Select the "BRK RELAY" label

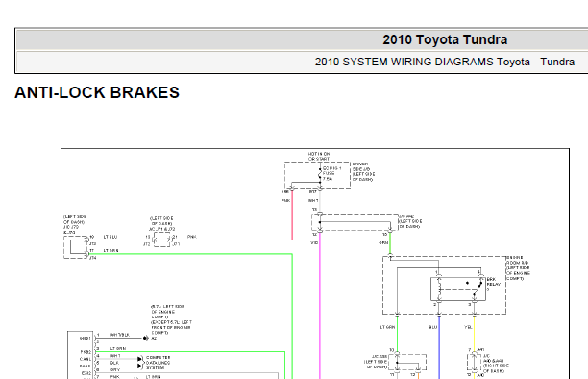click(x=494, y=282)
